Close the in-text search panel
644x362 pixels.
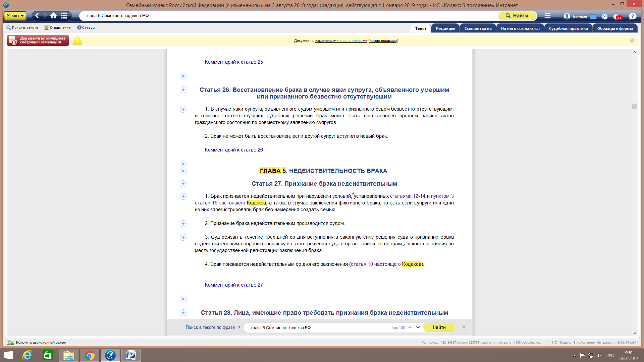tap(464, 327)
